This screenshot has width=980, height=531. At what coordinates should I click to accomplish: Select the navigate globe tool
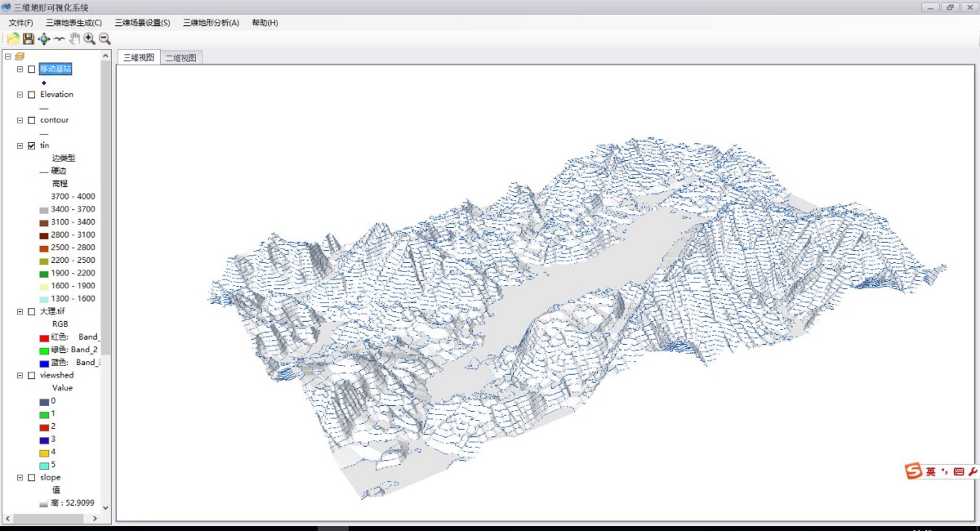pyautogui.click(x=44, y=38)
